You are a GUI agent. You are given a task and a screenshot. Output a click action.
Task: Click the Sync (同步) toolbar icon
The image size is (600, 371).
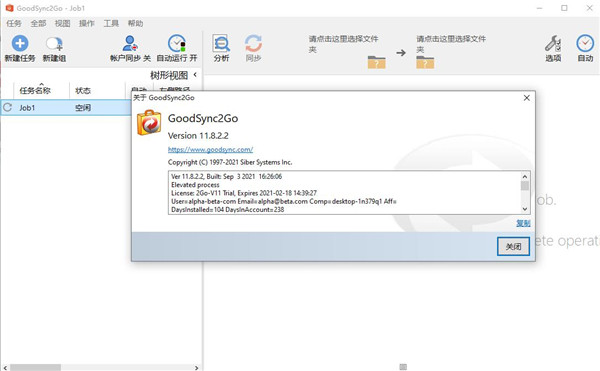[x=253, y=43]
